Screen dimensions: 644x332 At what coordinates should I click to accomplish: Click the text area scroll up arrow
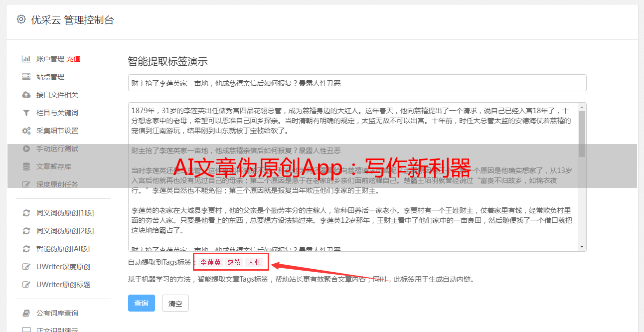582,107
